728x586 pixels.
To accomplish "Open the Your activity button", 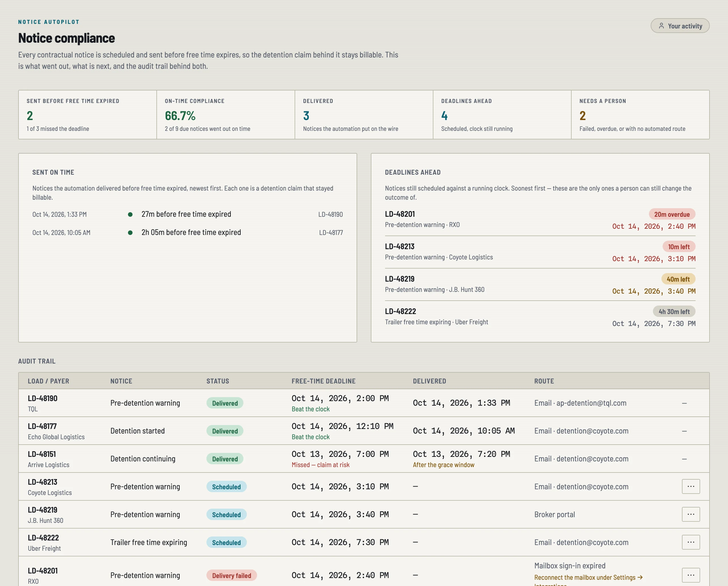I will coord(680,26).
